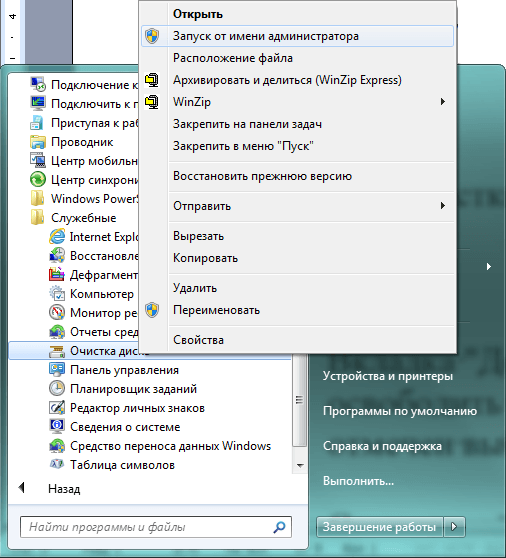Click the Remote Desktop connection icon
Image resolution: width=506 pixels, height=558 pixels.
pyautogui.click(x=38, y=84)
